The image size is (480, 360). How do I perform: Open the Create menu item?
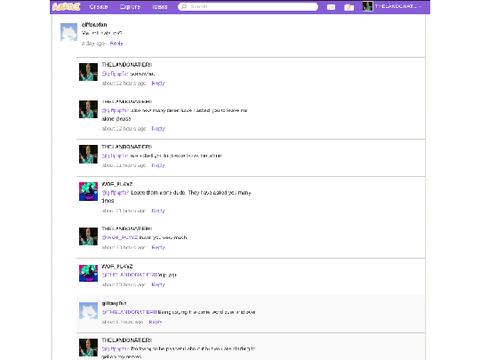click(99, 7)
